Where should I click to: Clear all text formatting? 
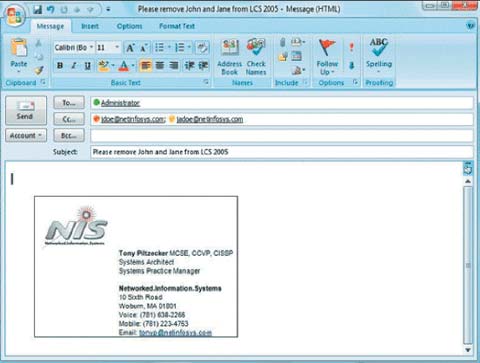pyautogui.click(x=202, y=48)
